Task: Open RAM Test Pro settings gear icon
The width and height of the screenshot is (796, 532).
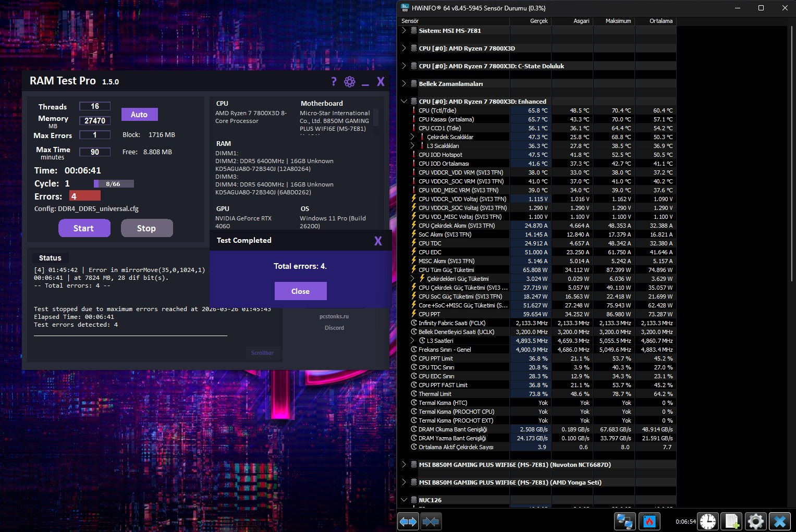Action: 350,82
